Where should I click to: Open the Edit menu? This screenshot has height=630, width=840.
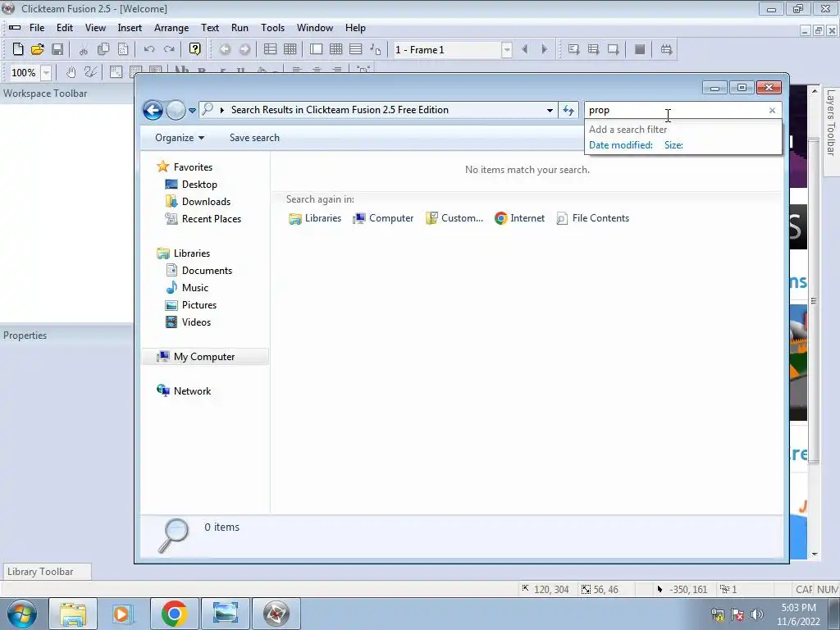(65, 28)
